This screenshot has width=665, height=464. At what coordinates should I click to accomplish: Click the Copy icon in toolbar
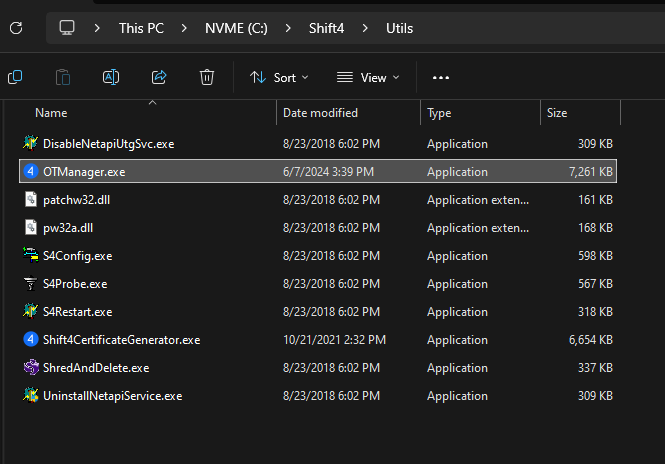tap(16, 77)
